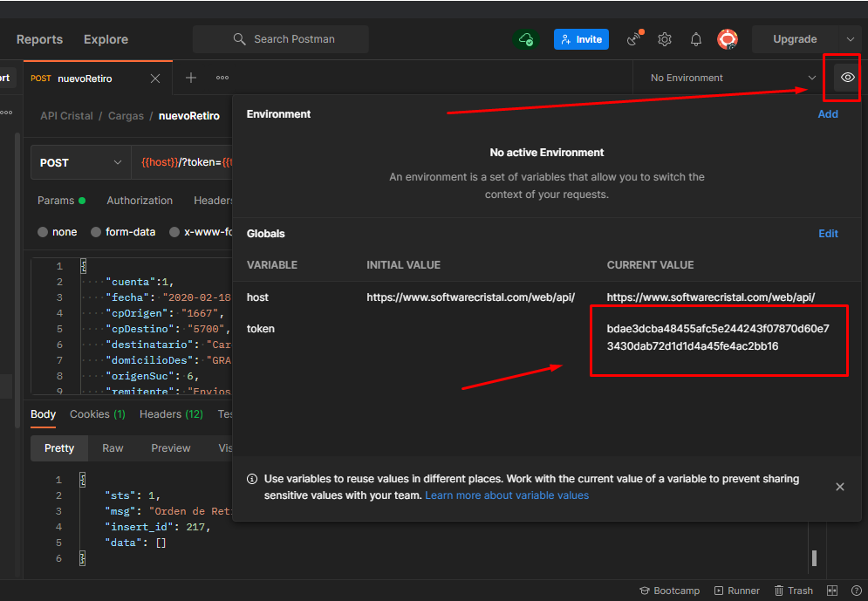
Task: Expand the Upgrade dropdown arrow
Action: [x=851, y=39]
